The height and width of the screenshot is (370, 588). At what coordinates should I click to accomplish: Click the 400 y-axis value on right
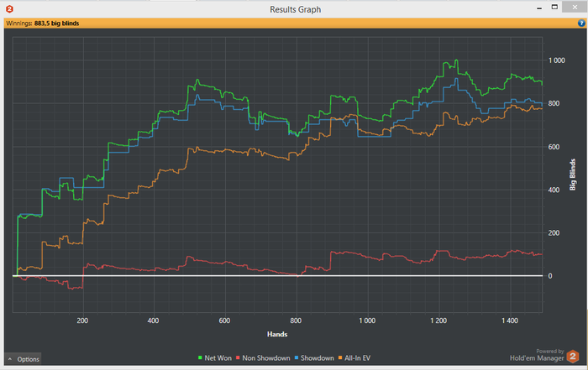coord(554,190)
